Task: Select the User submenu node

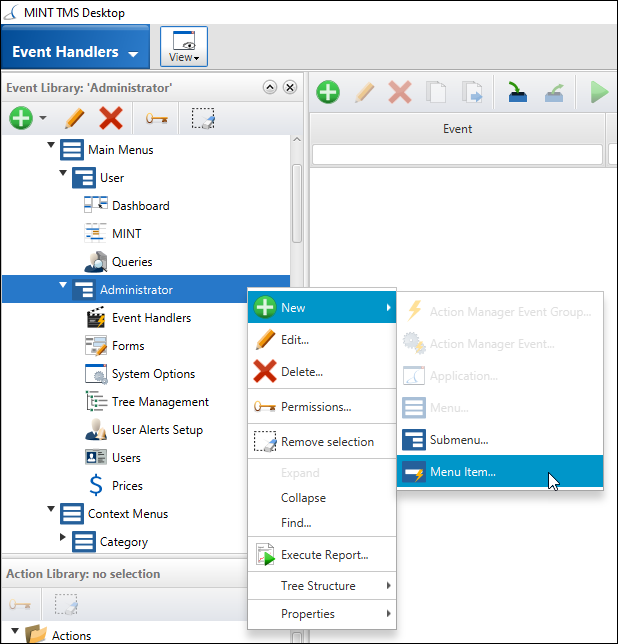Action: tap(112, 177)
